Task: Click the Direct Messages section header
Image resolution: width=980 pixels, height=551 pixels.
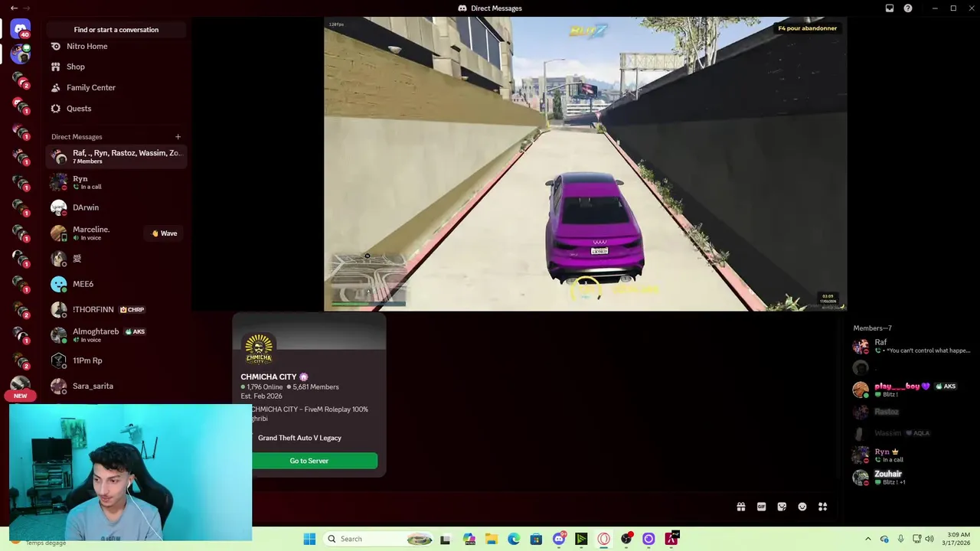Action: 77,137
